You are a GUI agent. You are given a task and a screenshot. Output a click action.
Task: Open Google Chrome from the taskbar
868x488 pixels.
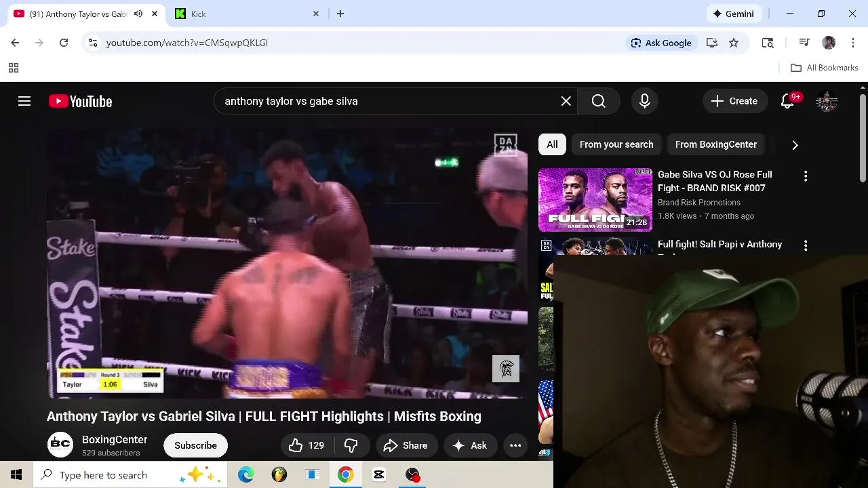[x=346, y=475]
